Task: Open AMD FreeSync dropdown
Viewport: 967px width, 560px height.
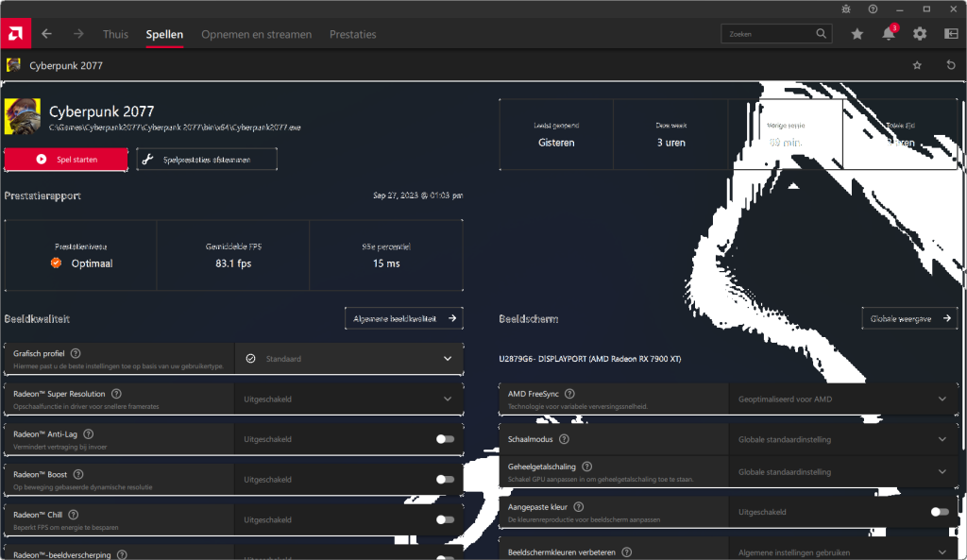Action: [843, 399]
